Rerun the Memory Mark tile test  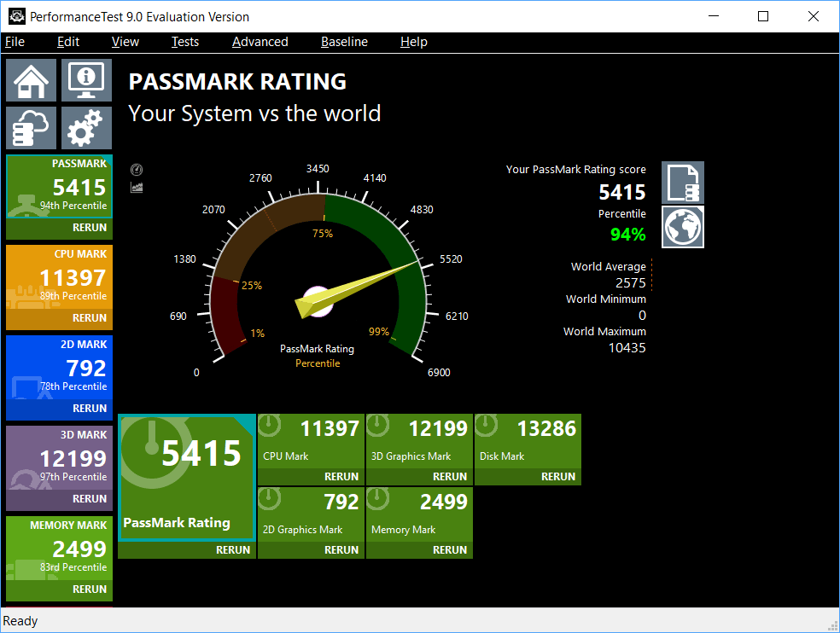coord(450,549)
